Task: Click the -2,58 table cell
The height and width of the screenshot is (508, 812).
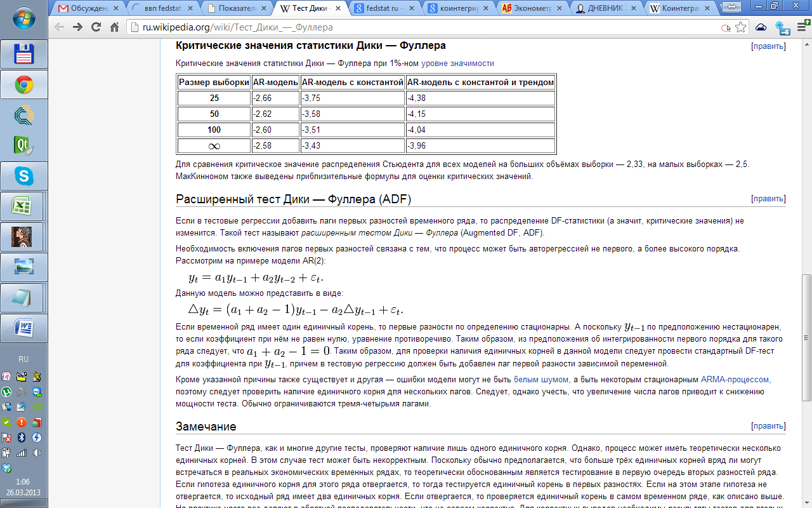Action: click(275, 145)
